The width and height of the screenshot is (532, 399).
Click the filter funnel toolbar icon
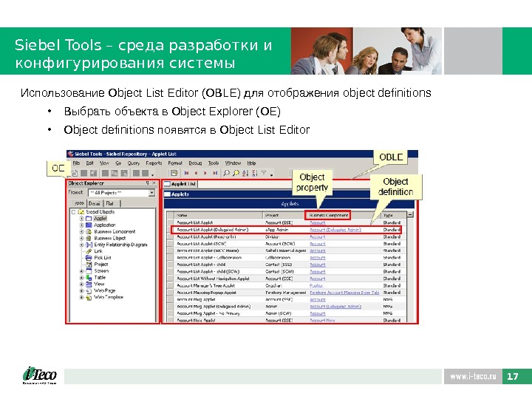tap(264, 173)
